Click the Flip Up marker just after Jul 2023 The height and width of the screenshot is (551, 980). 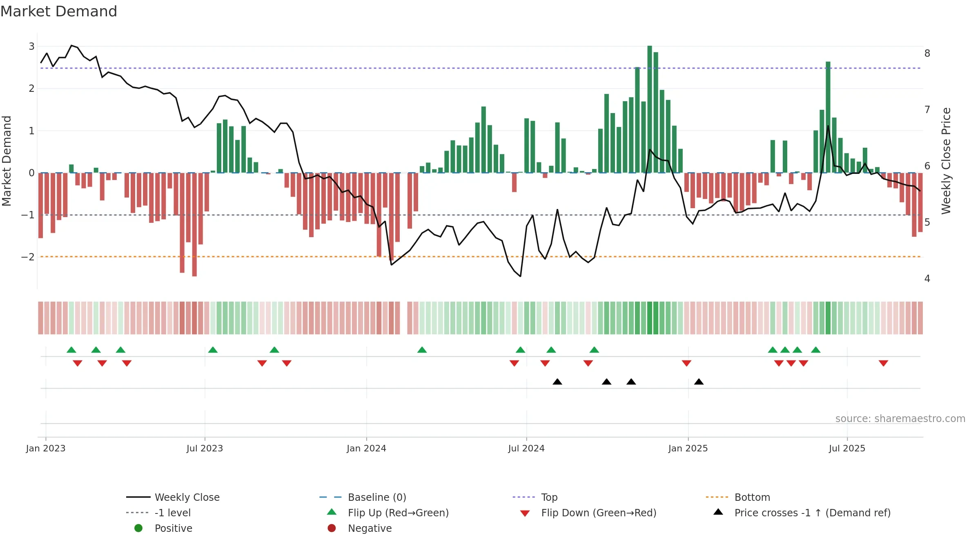[x=213, y=350]
